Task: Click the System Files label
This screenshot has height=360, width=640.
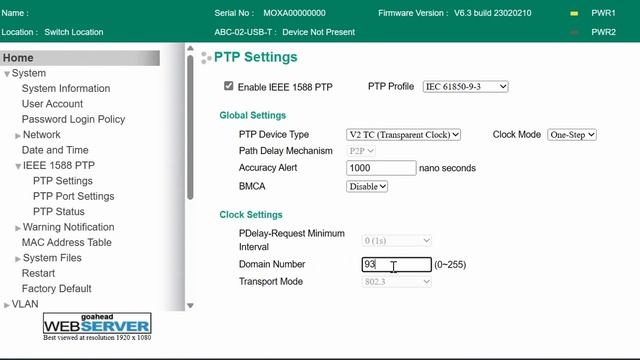Action: click(52, 258)
